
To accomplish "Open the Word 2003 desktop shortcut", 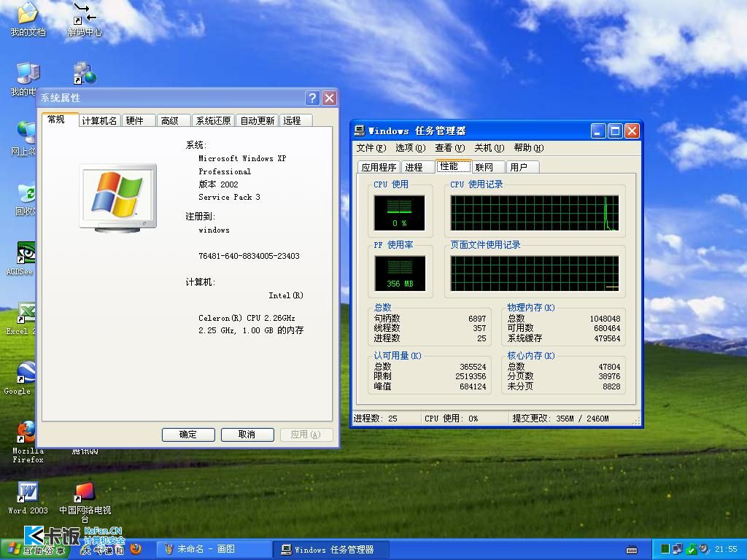I will click(x=28, y=497).
